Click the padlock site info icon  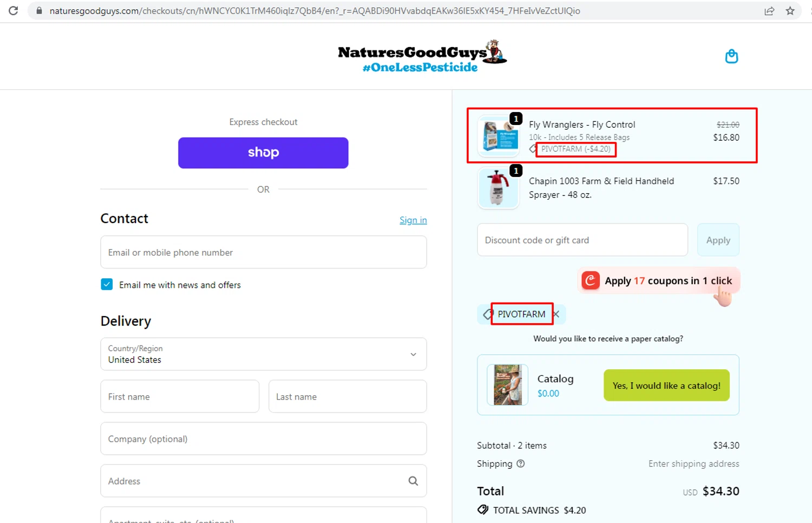tap(39, 11)
